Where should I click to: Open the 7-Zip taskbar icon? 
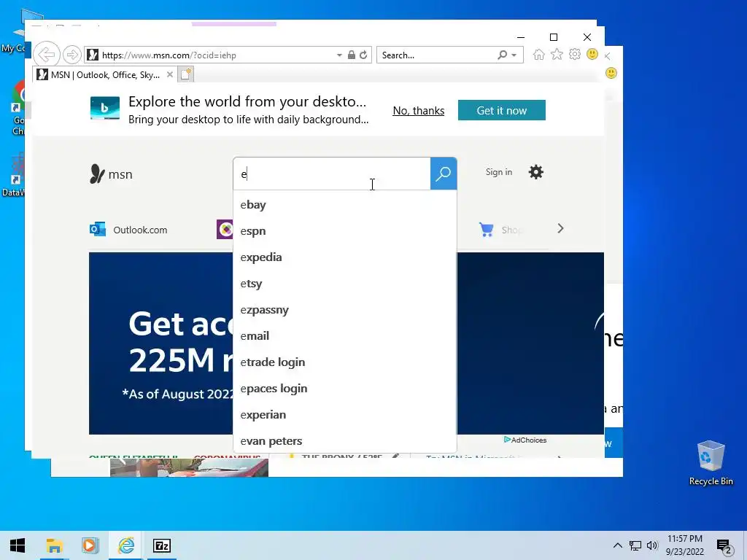161,545
